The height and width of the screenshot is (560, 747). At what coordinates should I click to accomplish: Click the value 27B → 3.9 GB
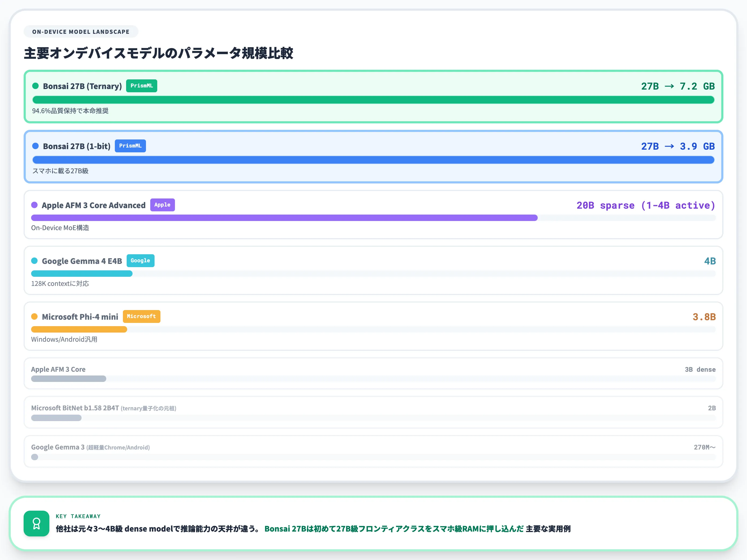[678, 146]
